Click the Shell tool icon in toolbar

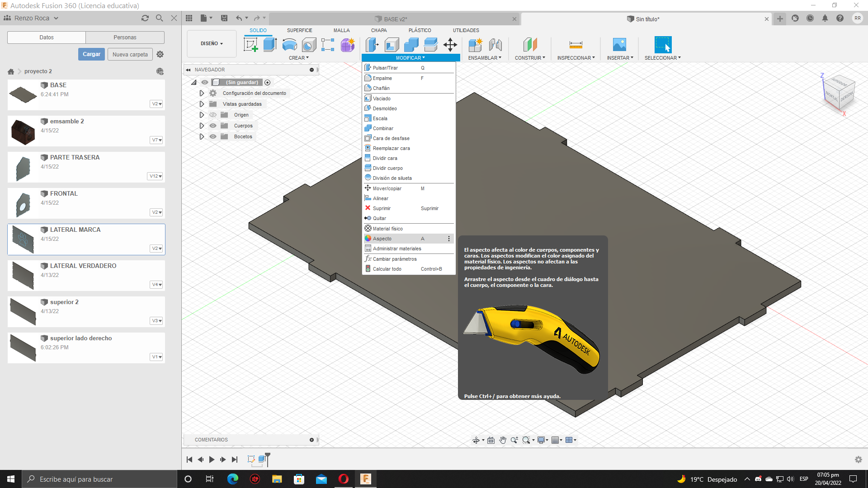tap(392, 45)
